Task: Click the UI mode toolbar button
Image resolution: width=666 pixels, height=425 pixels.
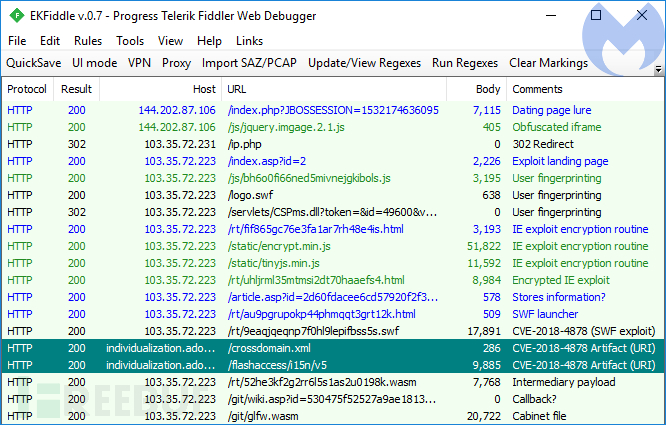Action: (94, 63)
